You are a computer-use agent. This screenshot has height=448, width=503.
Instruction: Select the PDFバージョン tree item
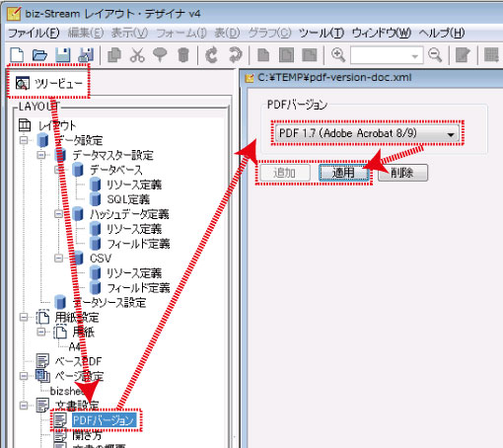coord(104,420)
